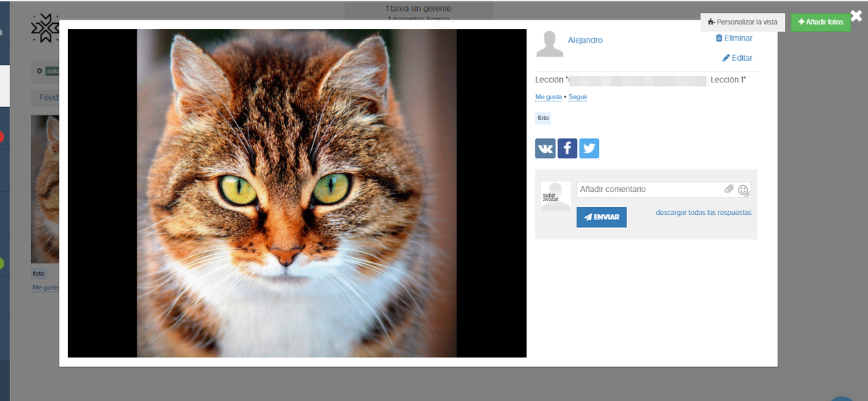868x401 pixels.
Task: Send the comment with ENVIAR
Action: [x=602, y=217]
